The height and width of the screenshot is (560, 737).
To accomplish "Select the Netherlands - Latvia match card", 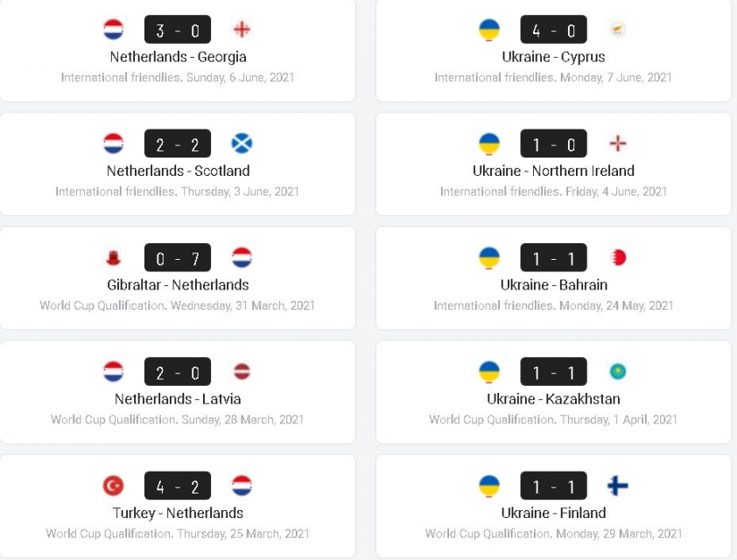I will coord(178,392).
